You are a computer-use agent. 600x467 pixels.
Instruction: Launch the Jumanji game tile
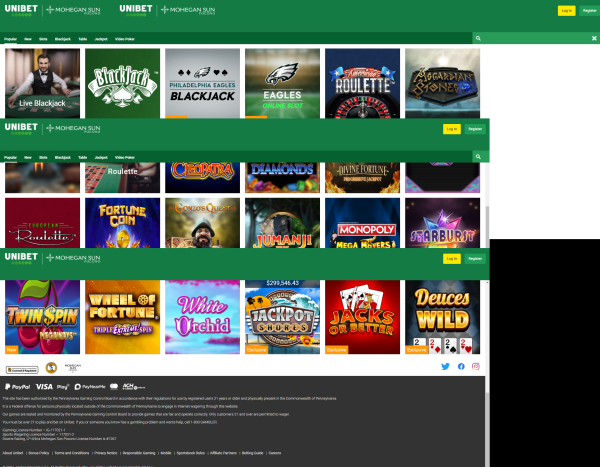(282, 223)
